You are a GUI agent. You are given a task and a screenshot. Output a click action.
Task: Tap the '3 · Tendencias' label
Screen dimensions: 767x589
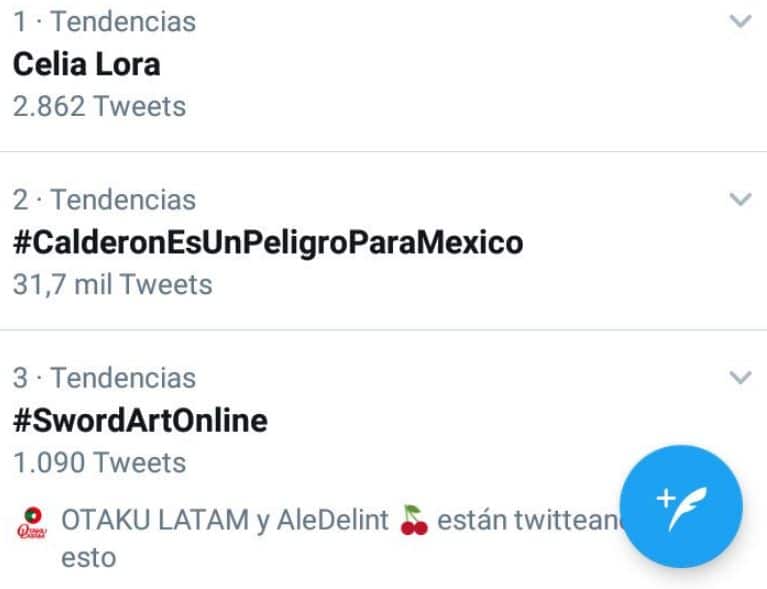pos(104,378)
